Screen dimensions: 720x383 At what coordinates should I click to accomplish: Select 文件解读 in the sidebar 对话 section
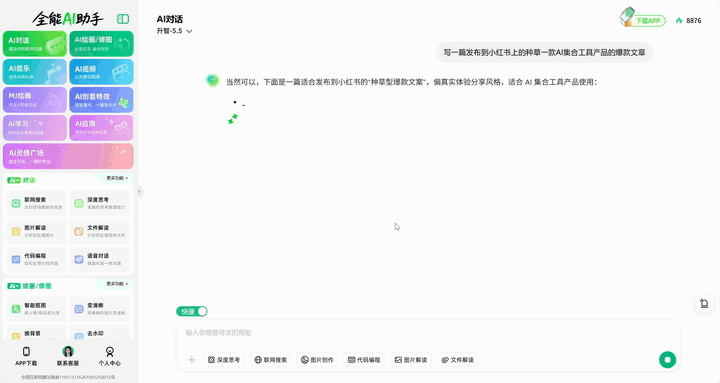(100, 231)
